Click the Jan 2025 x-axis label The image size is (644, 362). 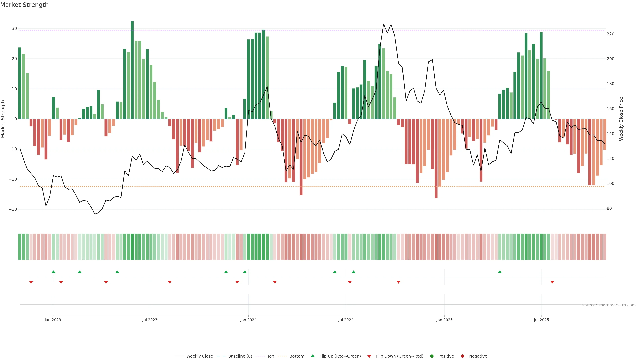tap(444, 320)
